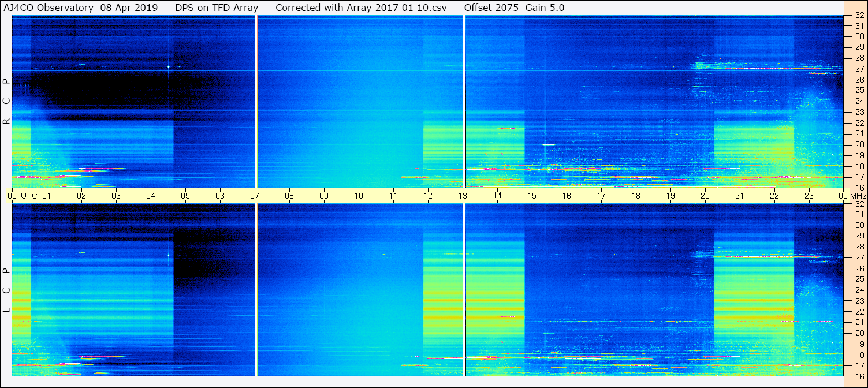Select the 24 MHz tick in RCP panel
Viewport: 868px width, 388px height.
click(x=859, y=101)
